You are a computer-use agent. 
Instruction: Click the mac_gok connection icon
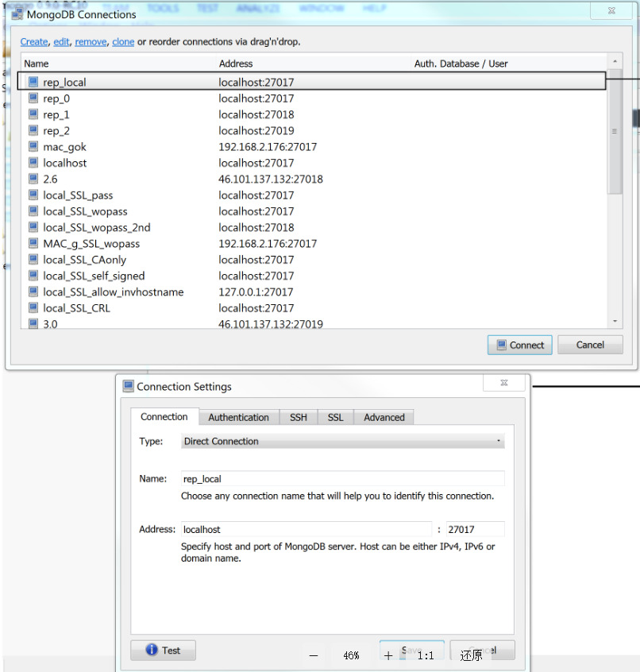click(33, 146)
